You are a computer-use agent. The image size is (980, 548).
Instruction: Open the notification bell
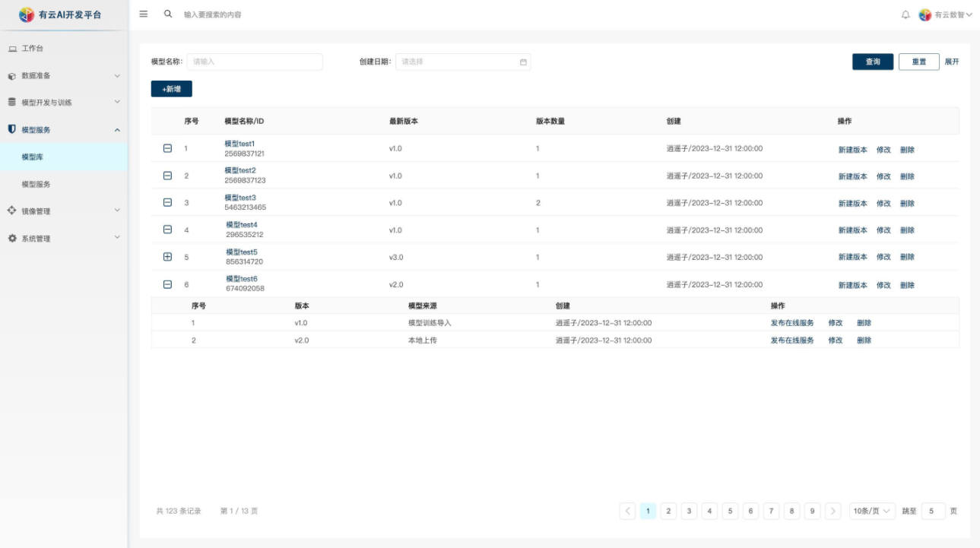905,14
